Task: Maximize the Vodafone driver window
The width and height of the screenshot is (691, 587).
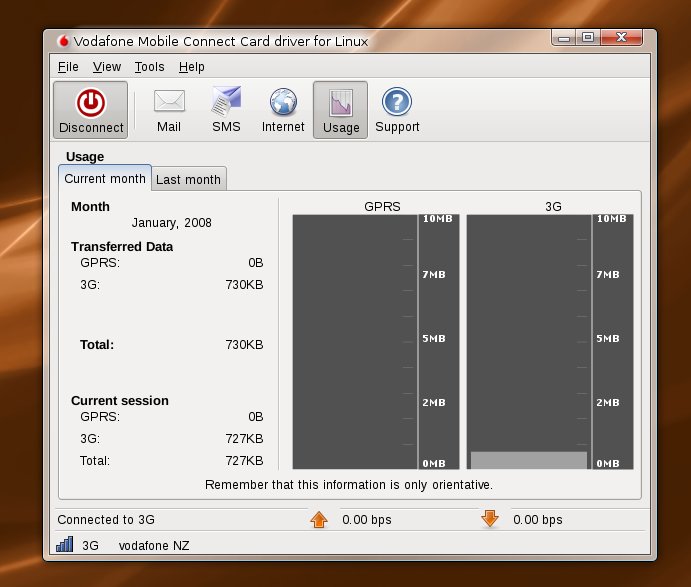Action: [587, 37]
